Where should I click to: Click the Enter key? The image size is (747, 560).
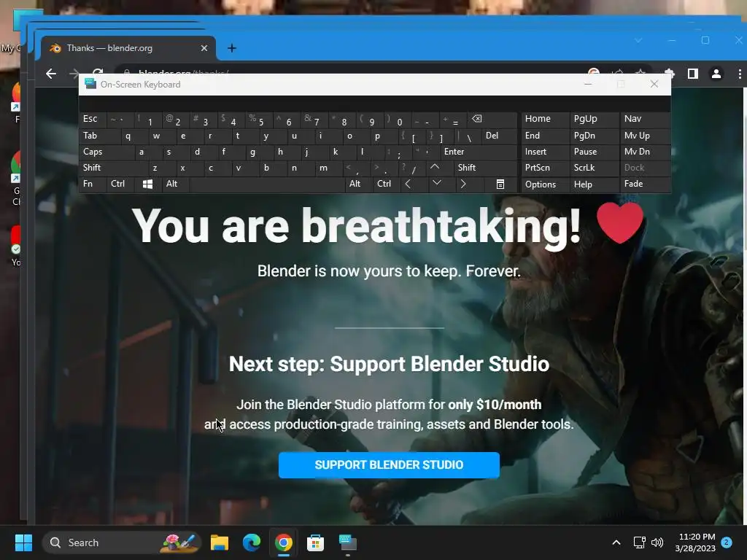click(479, 152)
